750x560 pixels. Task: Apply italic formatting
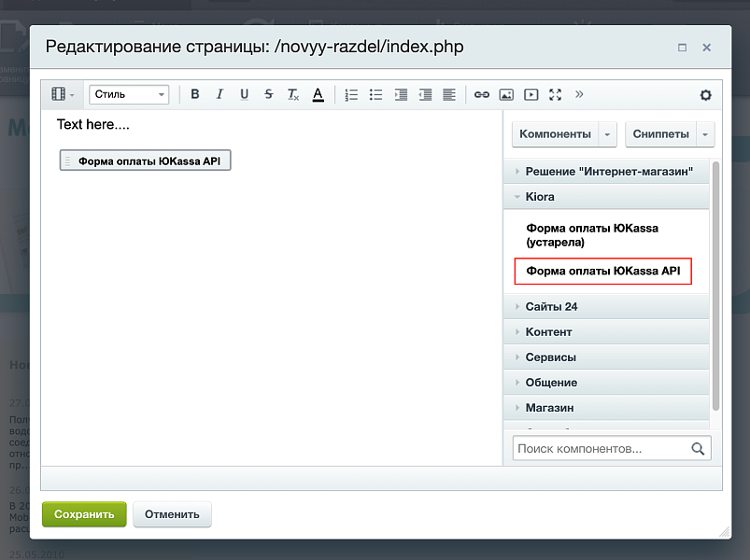pos(219,94)
